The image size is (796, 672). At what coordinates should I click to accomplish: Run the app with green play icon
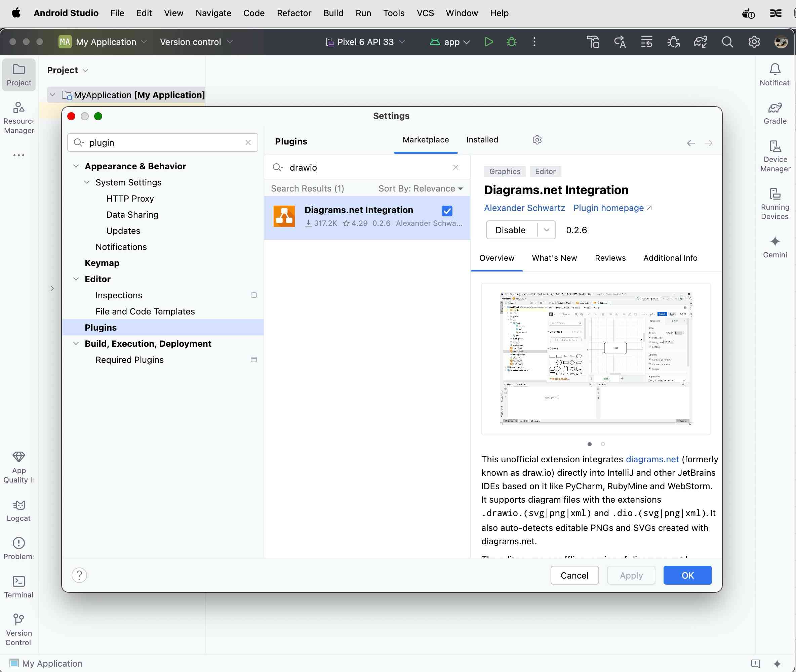[x=488, y=42]
